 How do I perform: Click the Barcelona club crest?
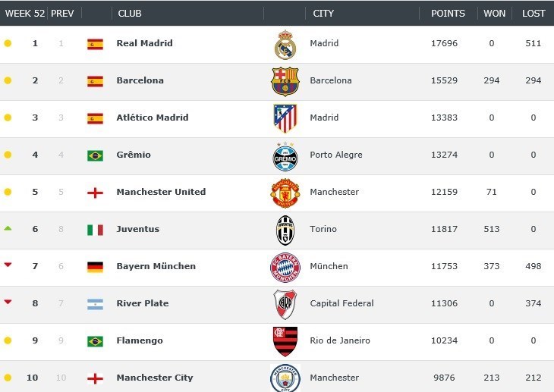coord(285,81)
